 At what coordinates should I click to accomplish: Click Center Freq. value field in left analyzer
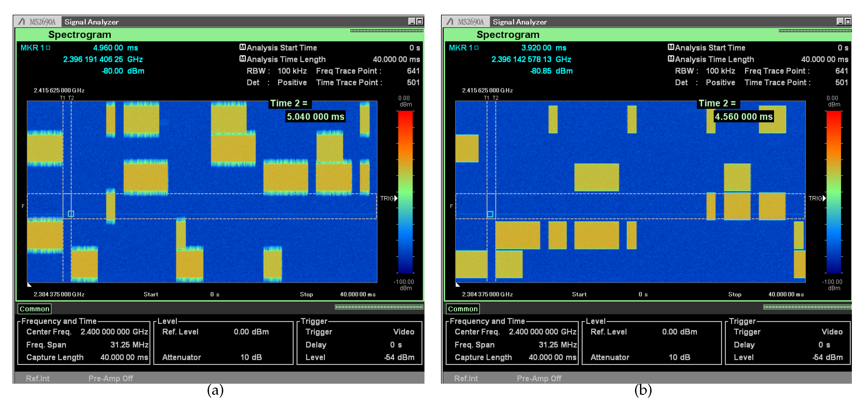pos(114,332)
